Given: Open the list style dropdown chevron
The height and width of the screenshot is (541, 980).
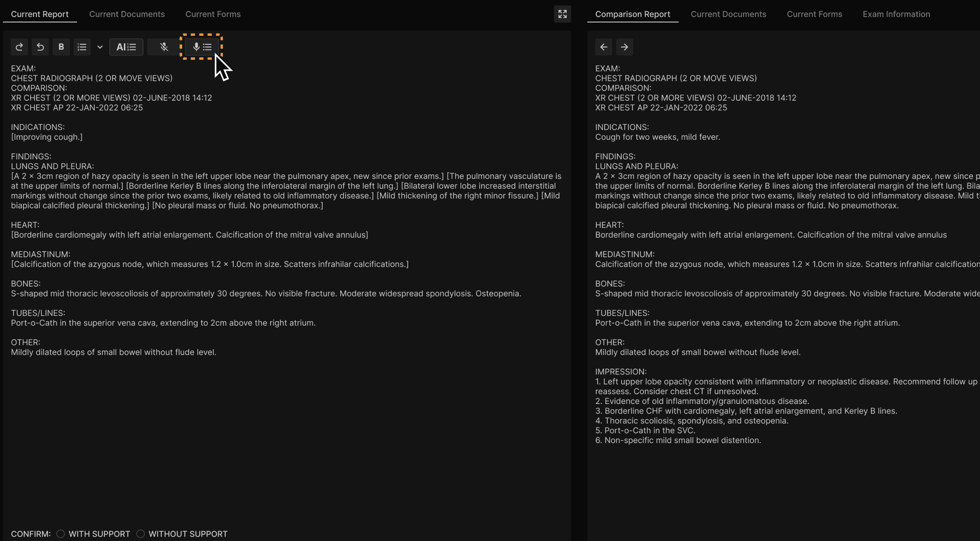Looking at the screenshot, I should 99,47.
